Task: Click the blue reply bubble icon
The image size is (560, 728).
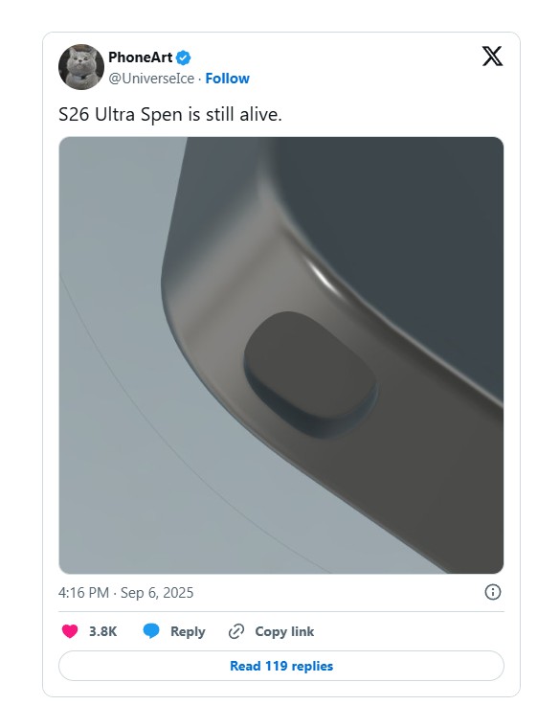Action: [151, 631]
